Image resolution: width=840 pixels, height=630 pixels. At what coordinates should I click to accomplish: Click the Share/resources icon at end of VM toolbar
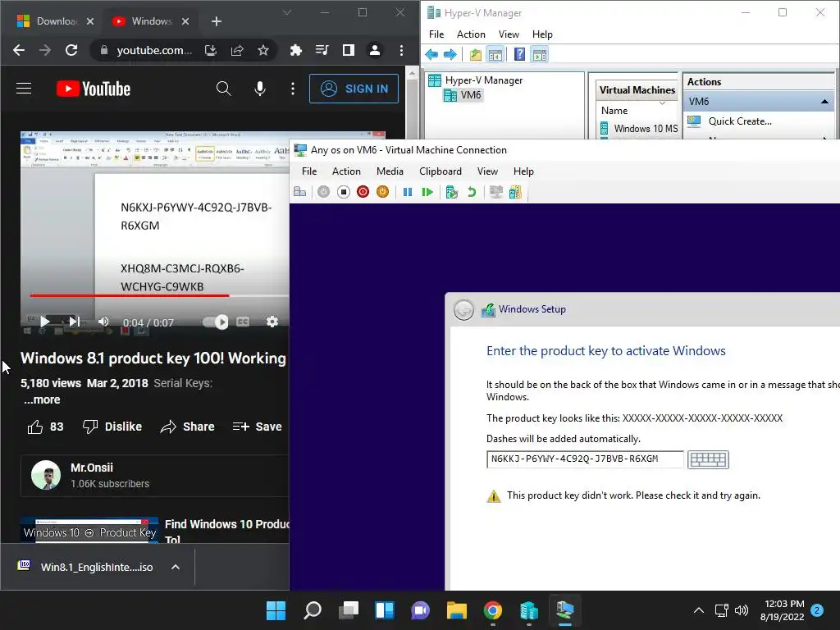coord(515,192)
